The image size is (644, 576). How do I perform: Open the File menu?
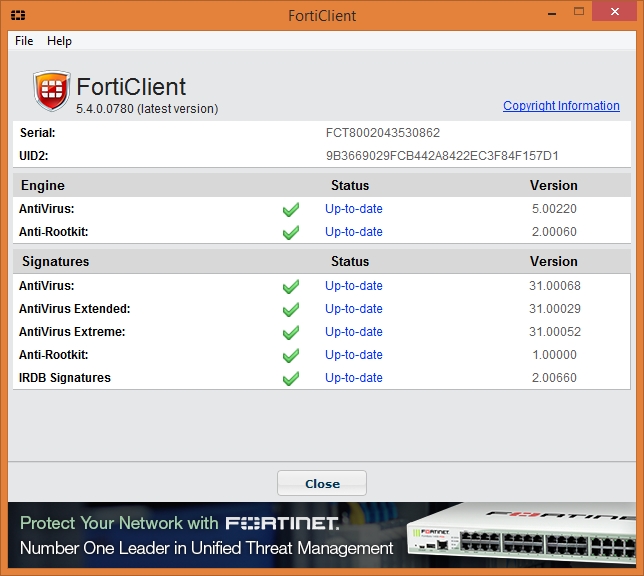point(24,41)
